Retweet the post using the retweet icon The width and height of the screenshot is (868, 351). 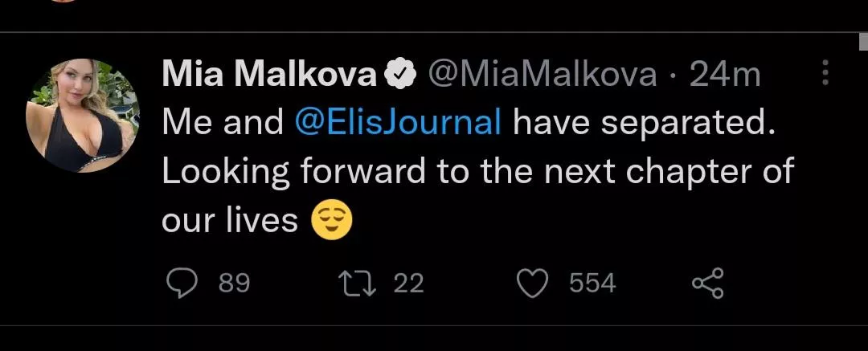coord(358,283)
